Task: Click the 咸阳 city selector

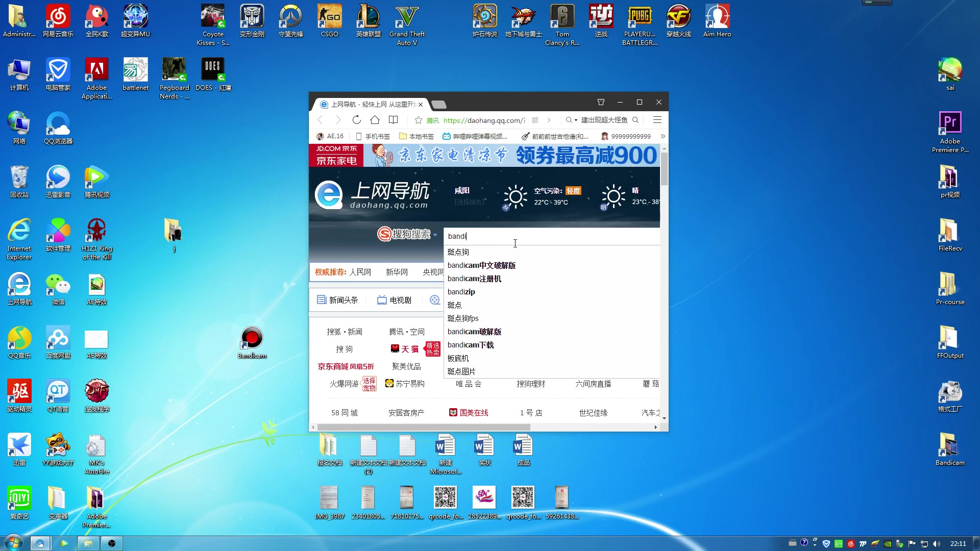Action: click(x=462, y=190)
